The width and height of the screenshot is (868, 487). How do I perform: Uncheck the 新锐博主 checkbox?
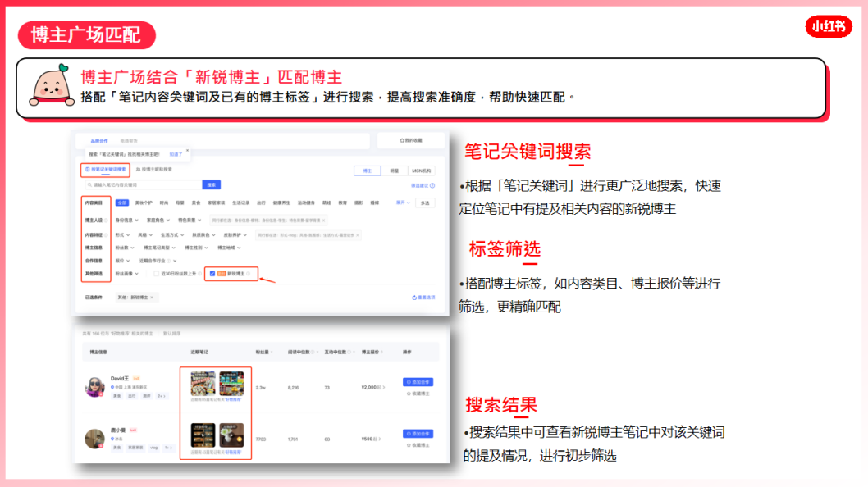pos(212,274)
